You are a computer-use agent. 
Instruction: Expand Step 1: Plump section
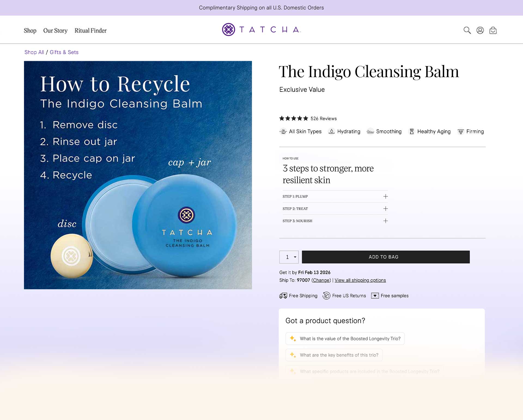(x=335, y=196)
